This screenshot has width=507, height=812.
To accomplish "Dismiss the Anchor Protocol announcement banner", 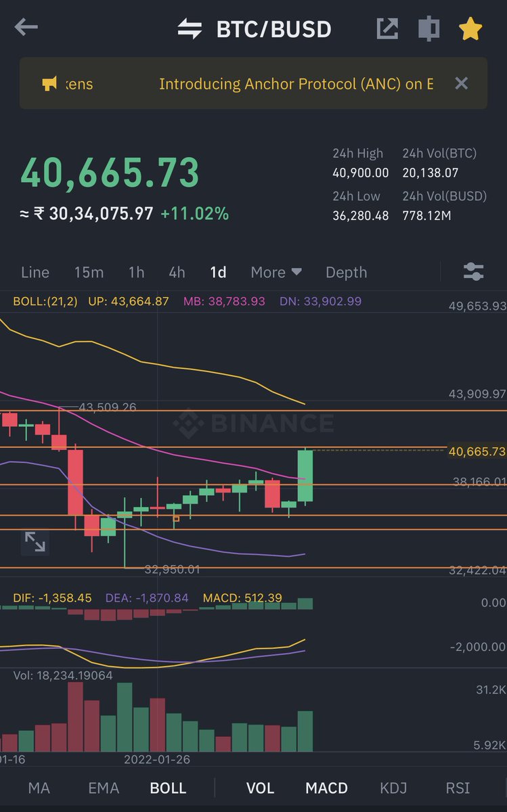I will (x=461, y=83).
